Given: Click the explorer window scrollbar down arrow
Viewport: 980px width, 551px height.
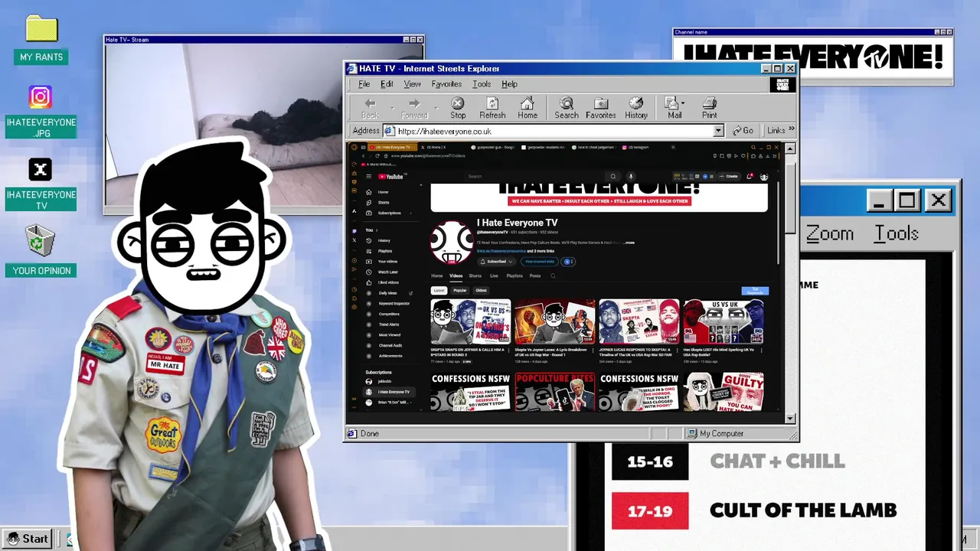Looking at the screenshot, I should (x=790, y=418).
